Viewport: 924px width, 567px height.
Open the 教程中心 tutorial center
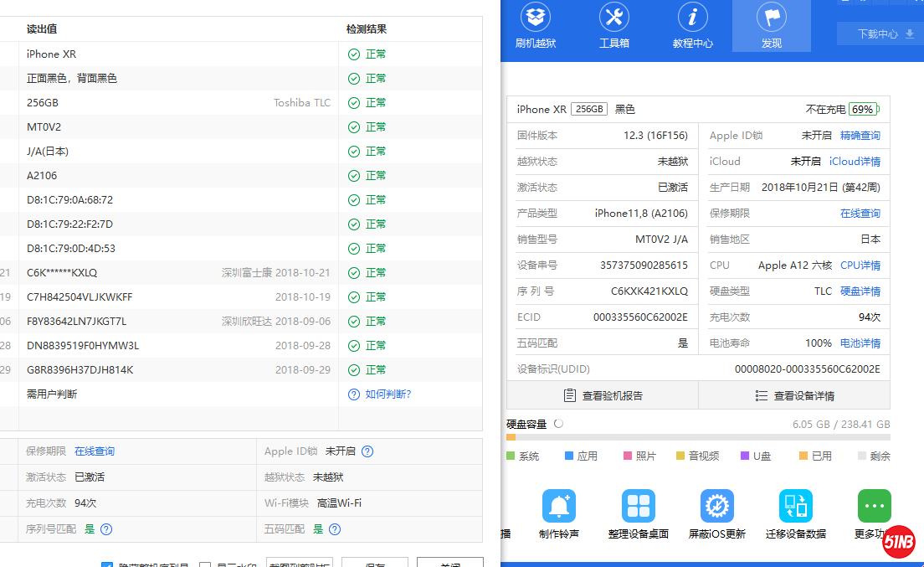[x=692, y=25]
